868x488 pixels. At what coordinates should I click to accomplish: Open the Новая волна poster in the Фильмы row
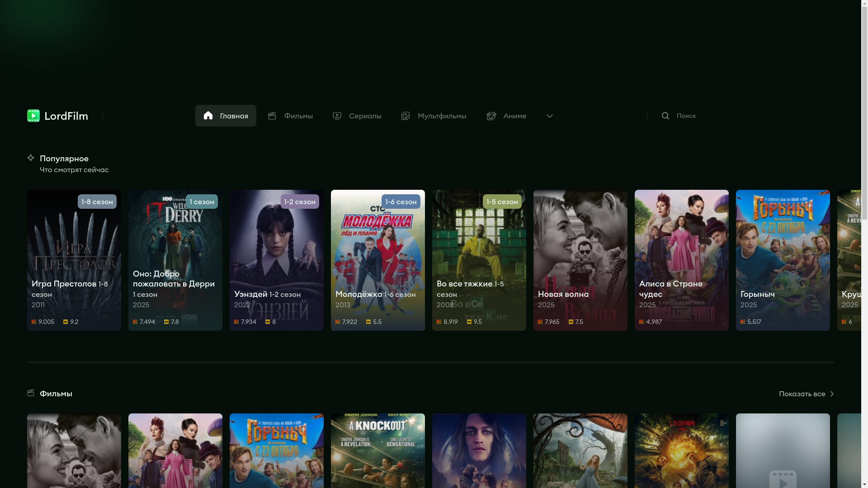pos(74,450)
